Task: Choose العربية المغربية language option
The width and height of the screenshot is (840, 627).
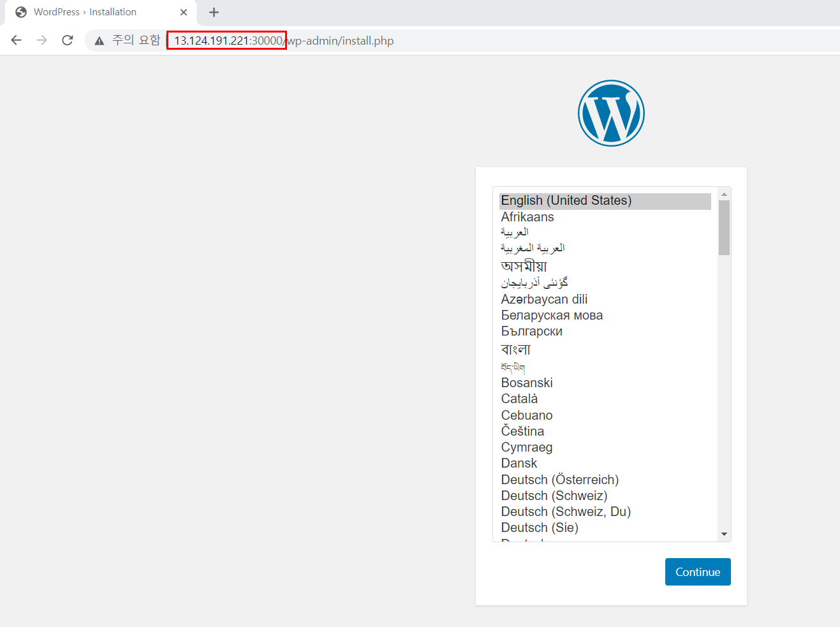Action: click(x=605, y=248)
